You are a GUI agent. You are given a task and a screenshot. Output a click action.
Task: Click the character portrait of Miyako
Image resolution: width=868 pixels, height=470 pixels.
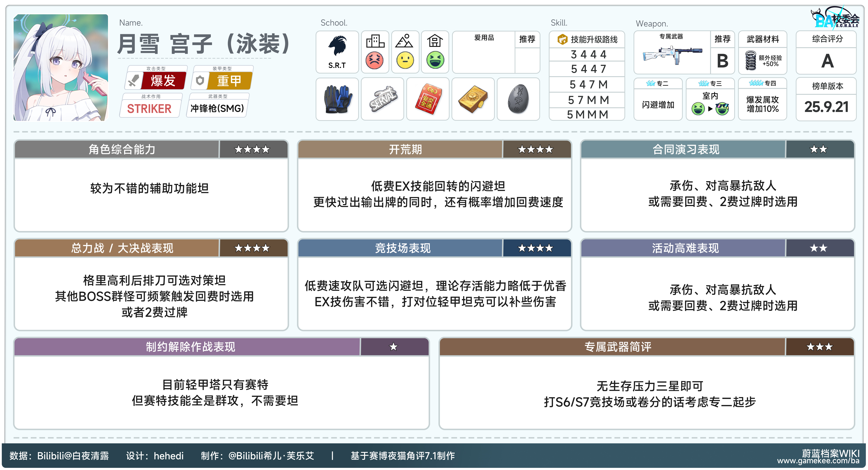coord(61,67)
